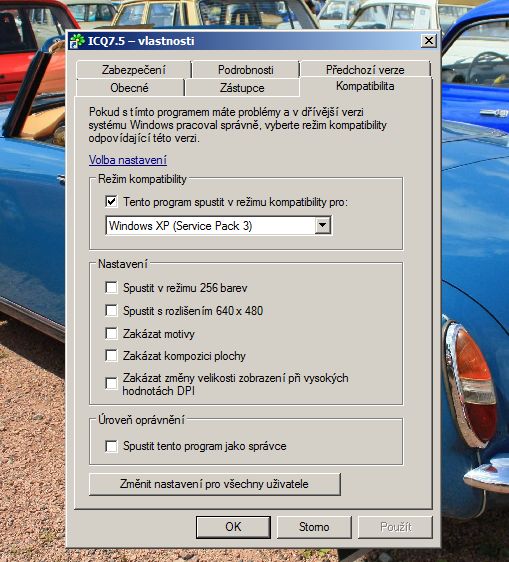The image size is (509, 562).
Task: Uncheck the compatibility mode checkbox
Action: point(111,201)
